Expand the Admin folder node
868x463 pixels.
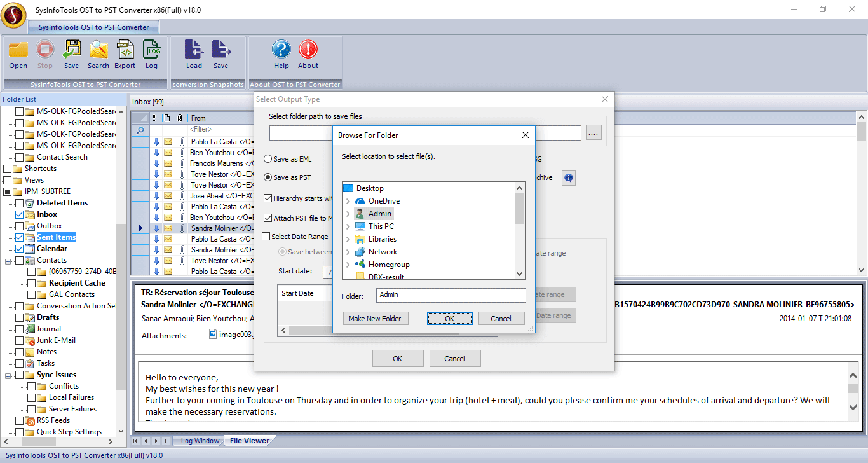348,214
